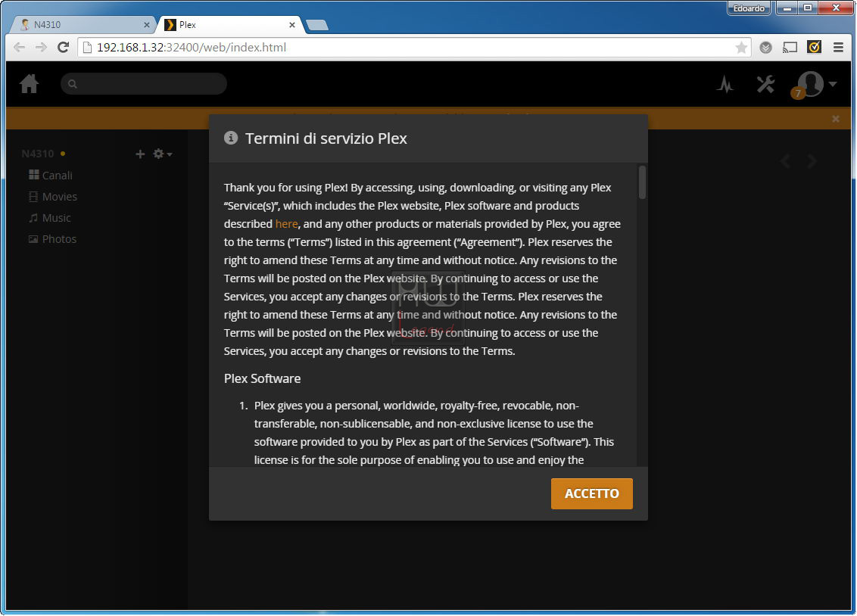Click the 'Plex Software' heading

click(263, 378)
